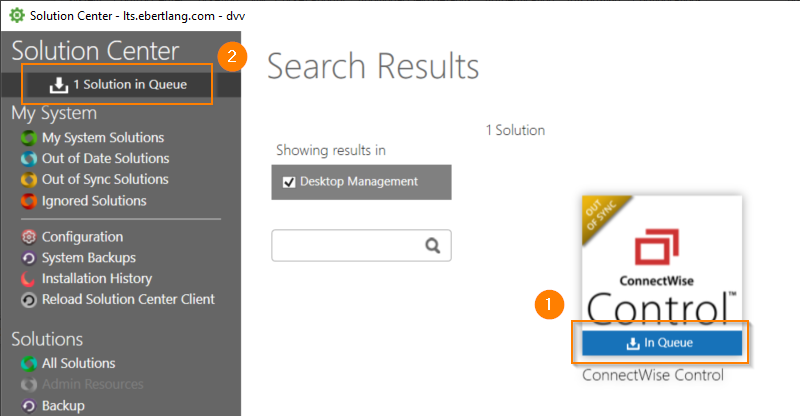Viewport: 800px width, 416px height.
Task: Click the Out of Sync Solutions icon
Action: click(x=28, y=180)
